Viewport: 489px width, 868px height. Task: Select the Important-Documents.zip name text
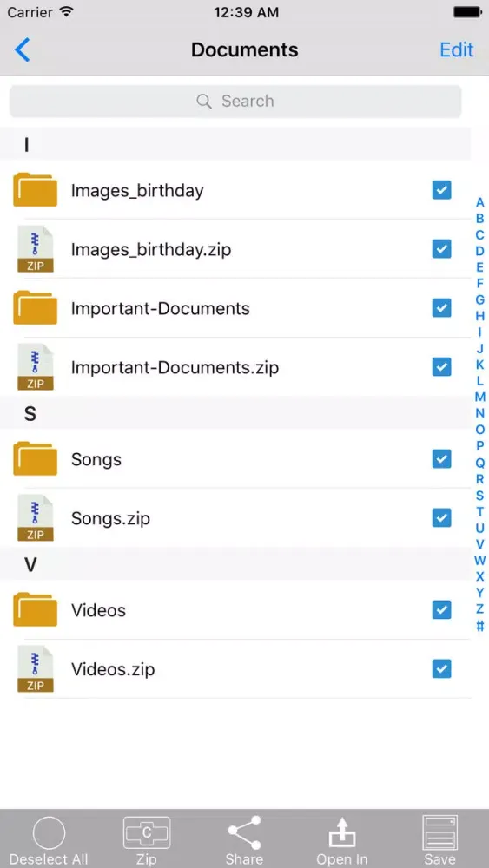175,367
